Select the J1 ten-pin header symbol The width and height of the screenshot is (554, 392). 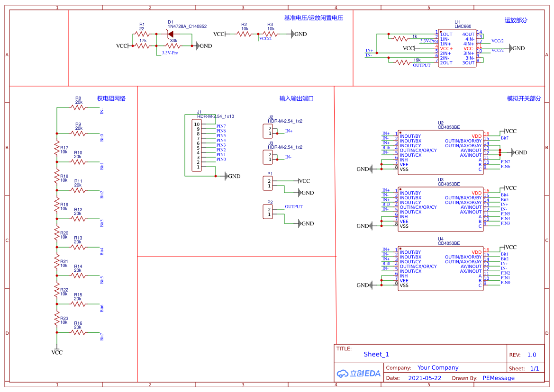click(197, 145)
